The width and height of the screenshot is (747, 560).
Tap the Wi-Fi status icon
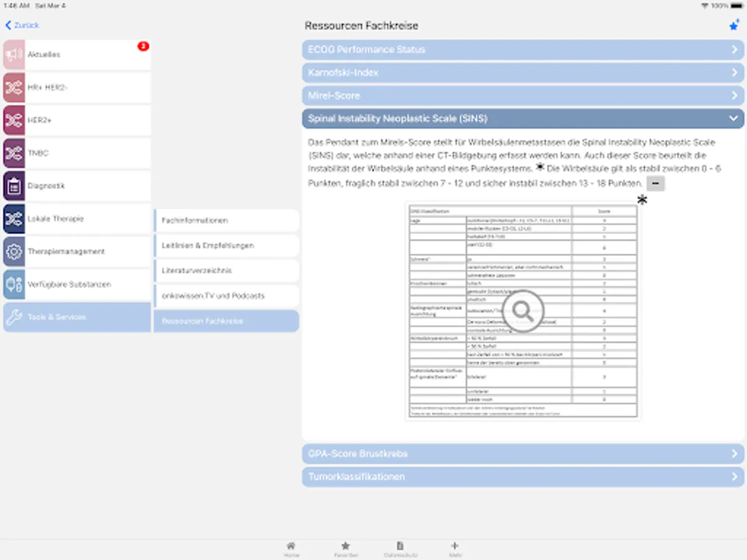[x=704, y=6]
